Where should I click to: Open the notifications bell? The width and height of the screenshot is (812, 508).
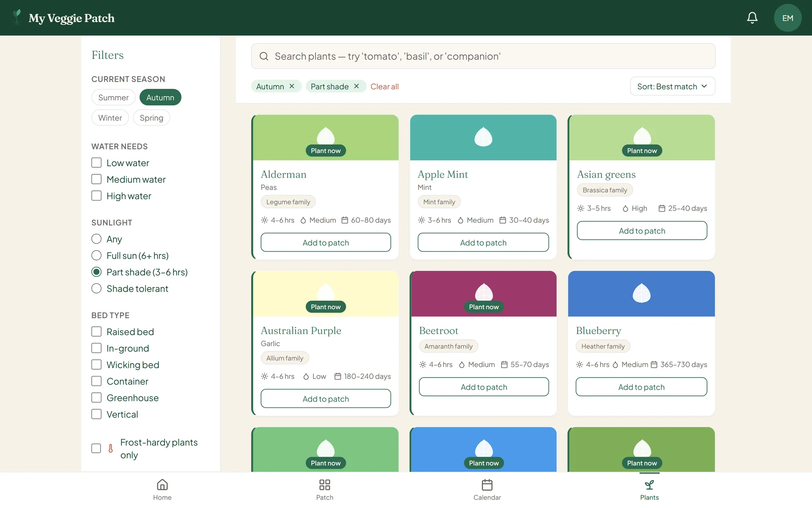(752, 18)
